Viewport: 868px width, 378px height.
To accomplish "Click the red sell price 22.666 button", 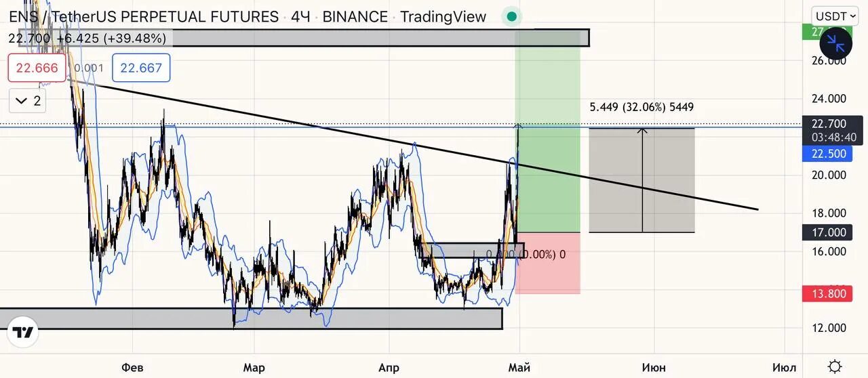I will [x=37, y=68].
